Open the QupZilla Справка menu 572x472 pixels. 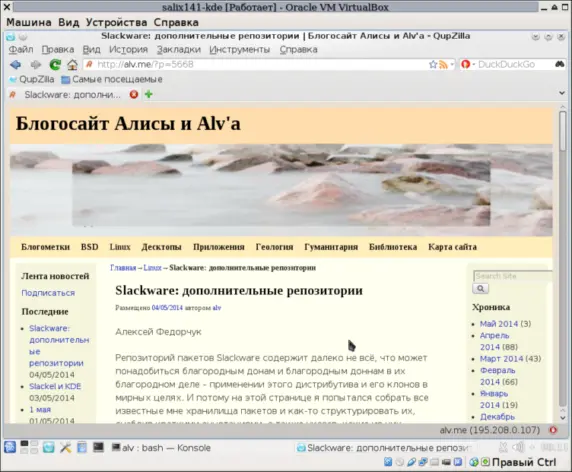click(x=298, y=50)
